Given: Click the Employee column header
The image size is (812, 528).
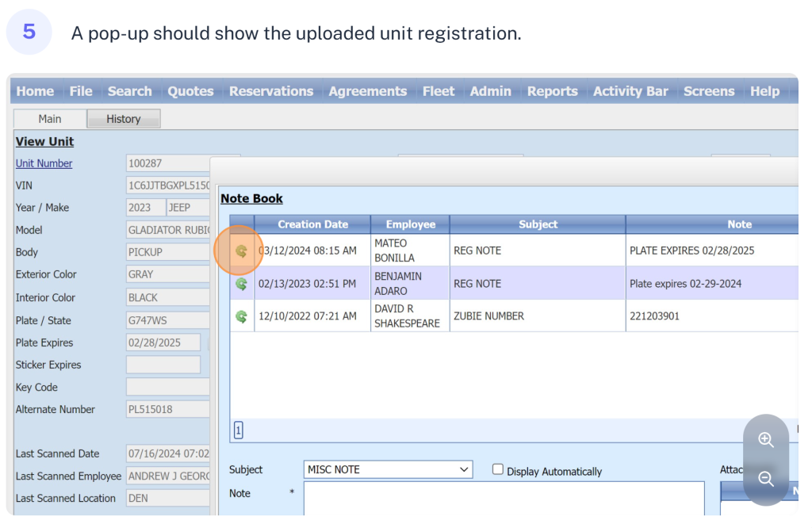Looking at the screenshot, I should click(410, 224).
